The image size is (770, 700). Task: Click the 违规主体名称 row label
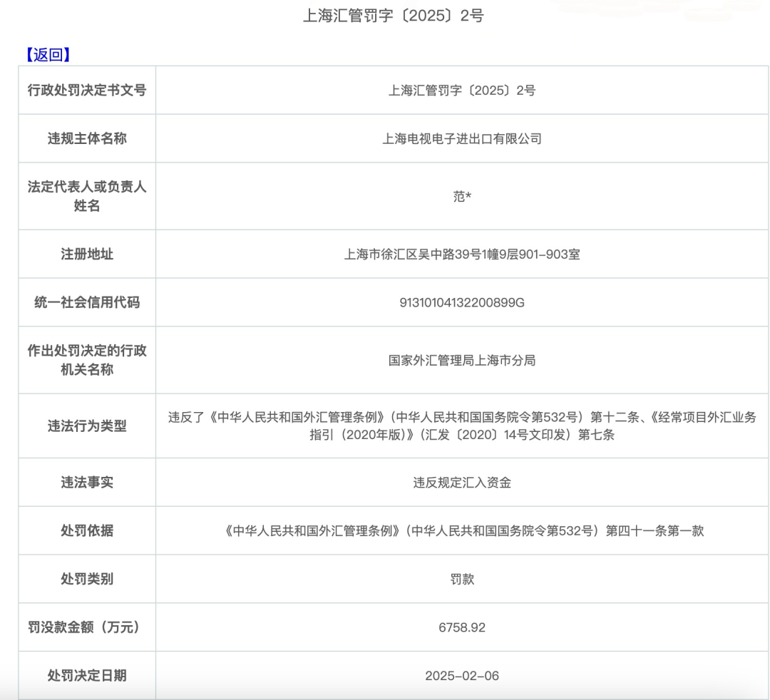[x=87, y=138]
